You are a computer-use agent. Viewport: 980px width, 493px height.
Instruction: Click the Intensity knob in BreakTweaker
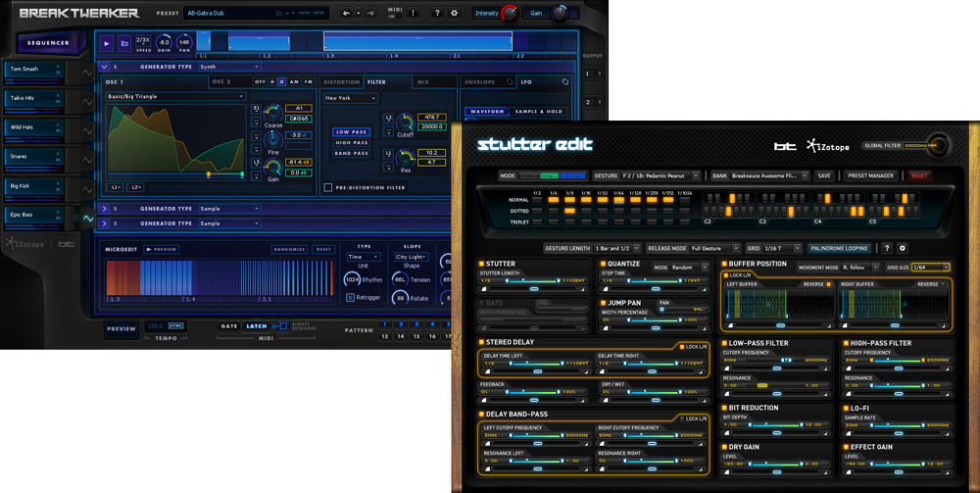click(510, 13)
